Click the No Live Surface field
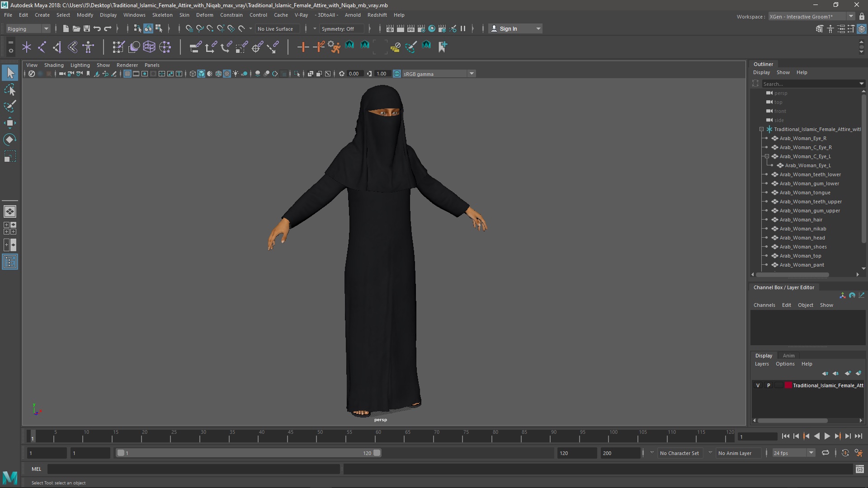Viewport: 868px width, 488px height. click(277, 28)
